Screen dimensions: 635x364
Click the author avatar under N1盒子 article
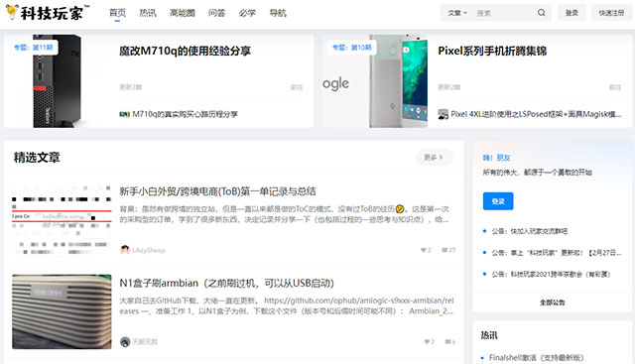(x=125, y=341)
